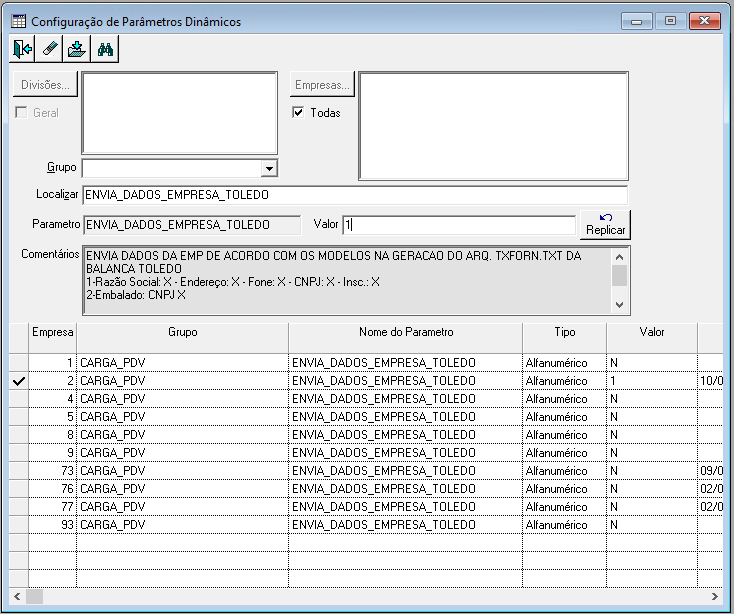This screenshot has width=734, height=614.
Task: Click the window title grid icon
Action: tap(18, 21)
